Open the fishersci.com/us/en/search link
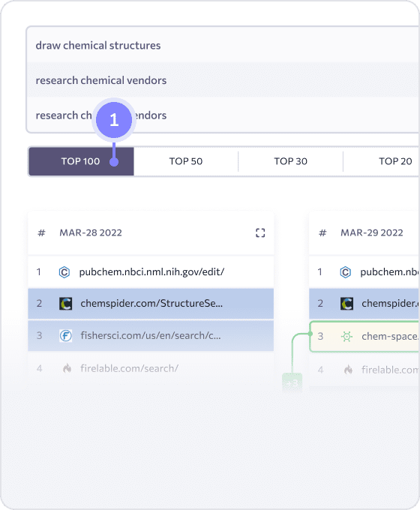 (151, 335)
